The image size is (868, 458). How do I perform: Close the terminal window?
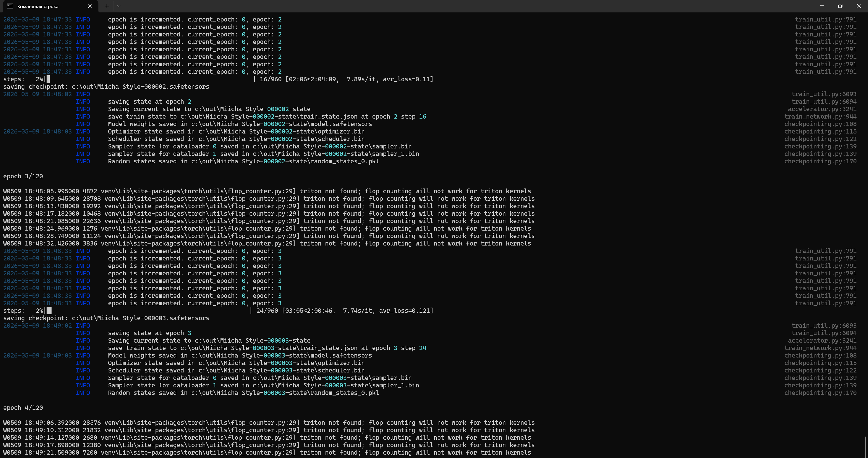coord(859,6)
